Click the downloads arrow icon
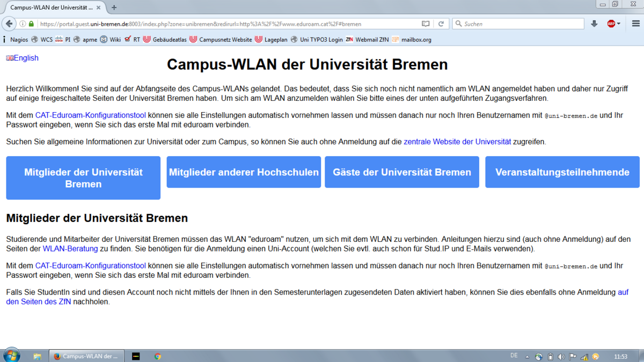The image size is (644, 362). (594, 24)
